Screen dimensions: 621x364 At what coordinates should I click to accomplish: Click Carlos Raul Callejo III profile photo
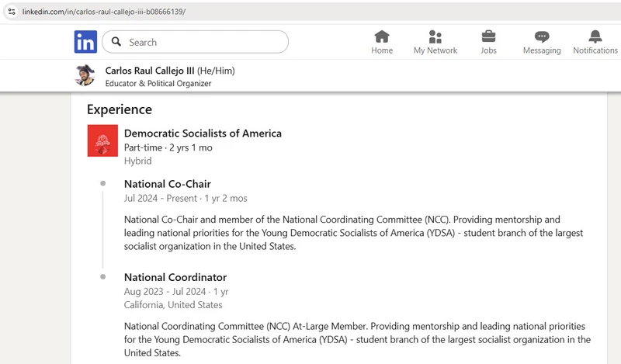tap(85, 75)
